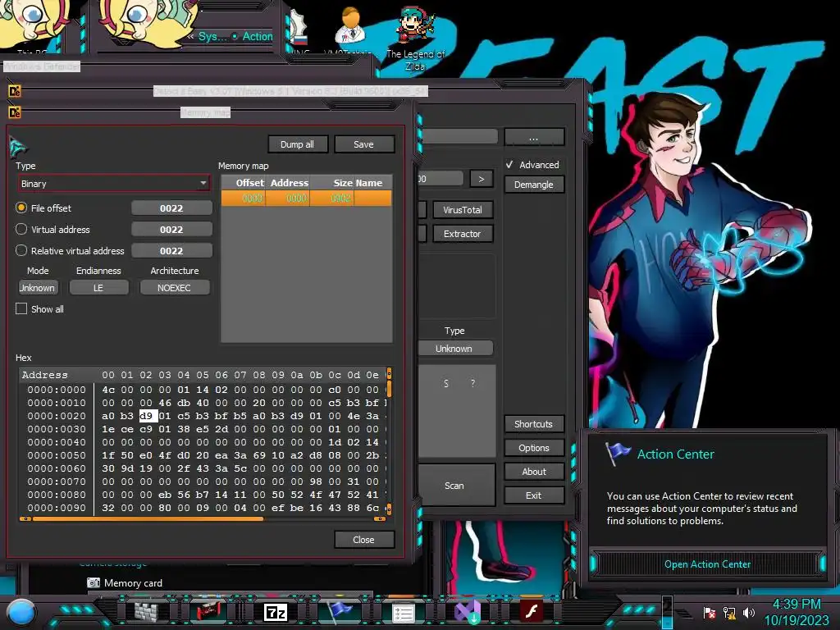This screenshot has width=840, height=630.
Task: Open the Action Center flag taskbar button
Action: coord(339,611)
